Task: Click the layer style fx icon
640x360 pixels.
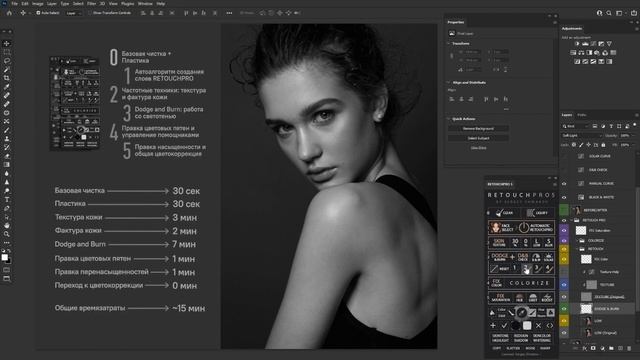Action: pyautogui.click(x=584, y=348)
